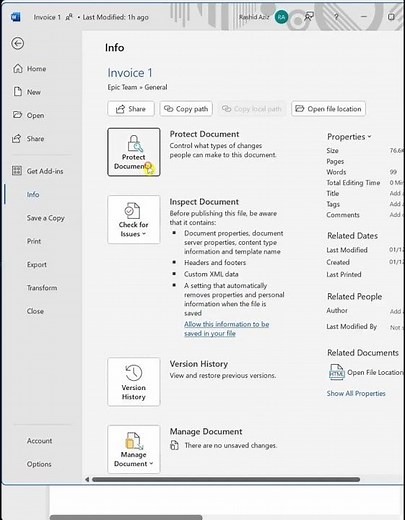The height and width of the screenshot is (520, 405).
Task: Click the Open folder icon in sidebar
Action: pyautogui.click(x=17, y=115)
